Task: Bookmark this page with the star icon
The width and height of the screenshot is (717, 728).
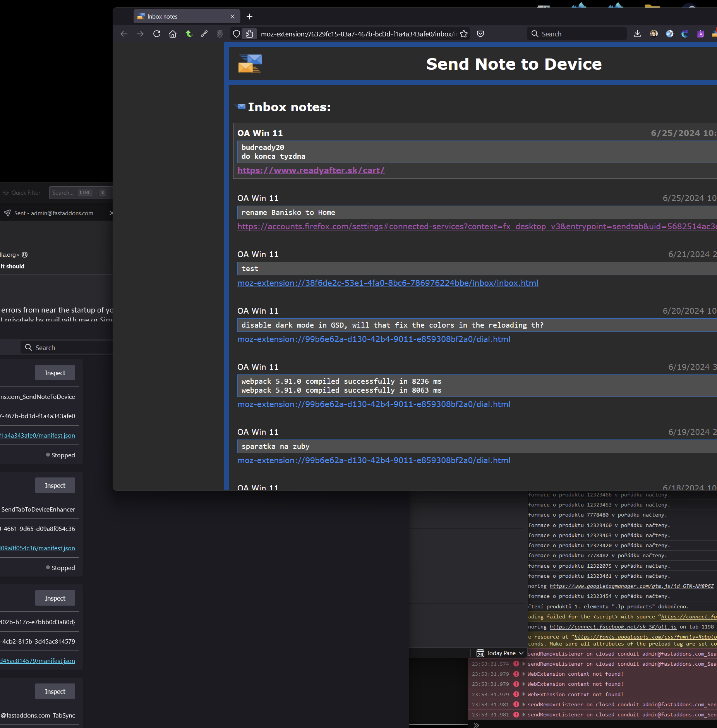Action: click(x=464, y=34)
